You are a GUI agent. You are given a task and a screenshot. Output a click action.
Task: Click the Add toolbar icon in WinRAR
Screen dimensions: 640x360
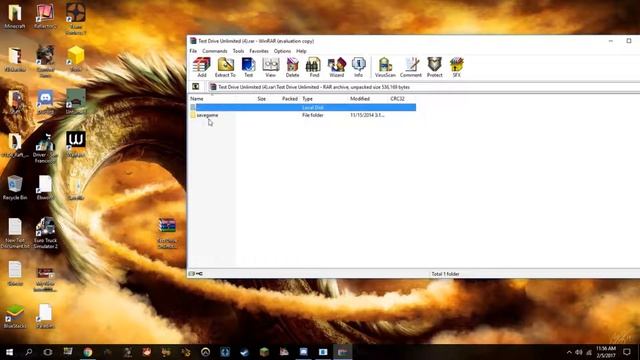[202, 67]
